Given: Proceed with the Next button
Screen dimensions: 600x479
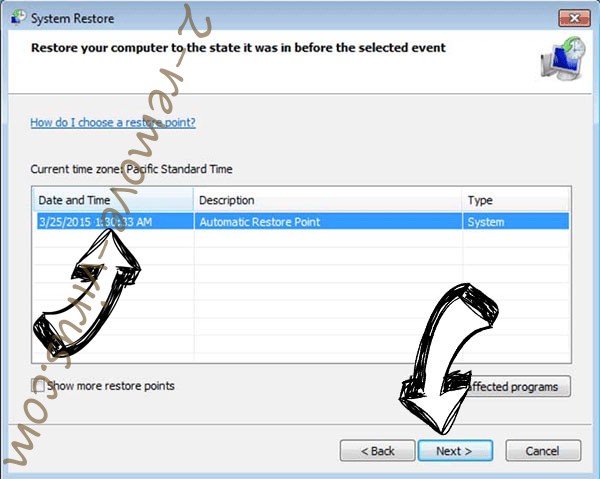Looking at the screenshot, I should point(455,451).
